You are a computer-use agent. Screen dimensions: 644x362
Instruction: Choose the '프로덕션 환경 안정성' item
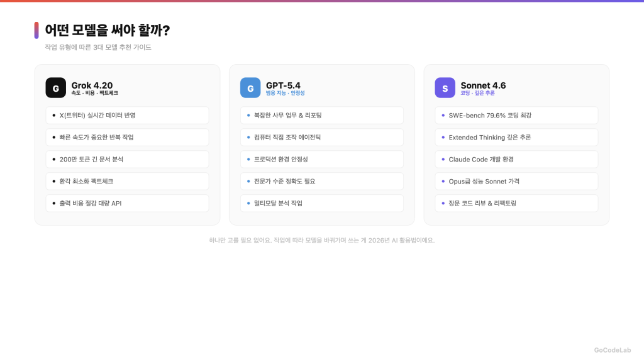pyautogui.click(x=321, y=160)
